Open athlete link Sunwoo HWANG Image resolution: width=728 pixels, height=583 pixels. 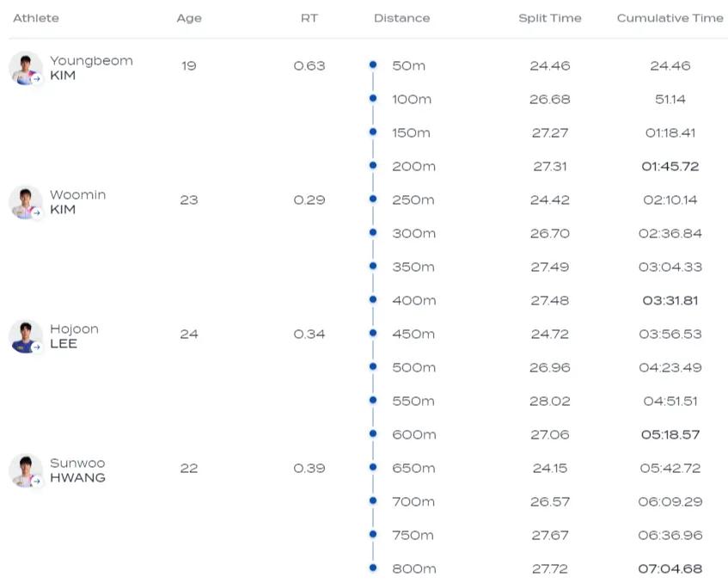[x=77, y=470]
